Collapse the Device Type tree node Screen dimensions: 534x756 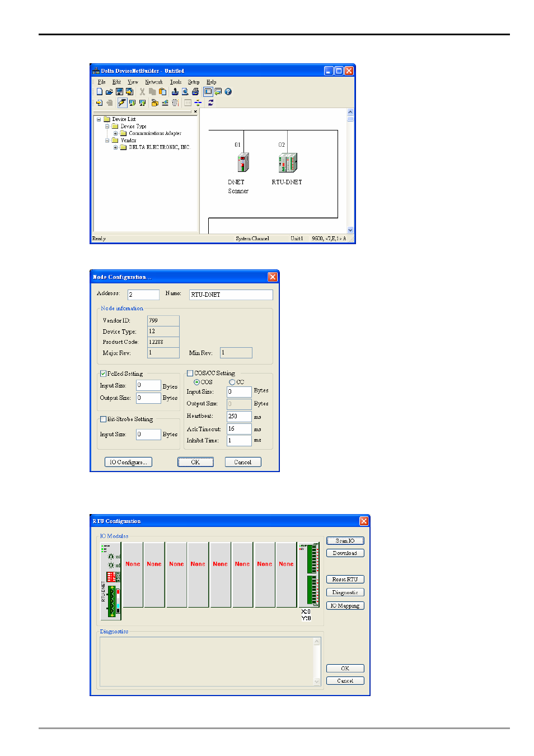(x=107, y=127)
